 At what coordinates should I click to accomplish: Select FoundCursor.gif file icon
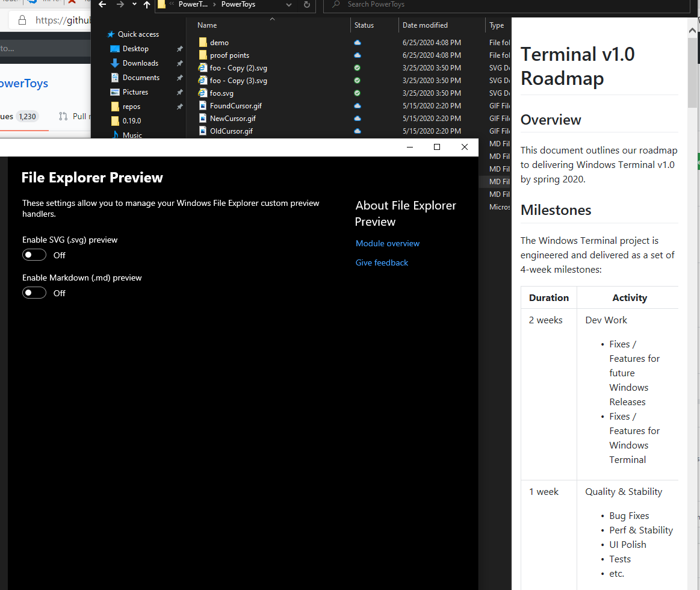coord(203,105)
